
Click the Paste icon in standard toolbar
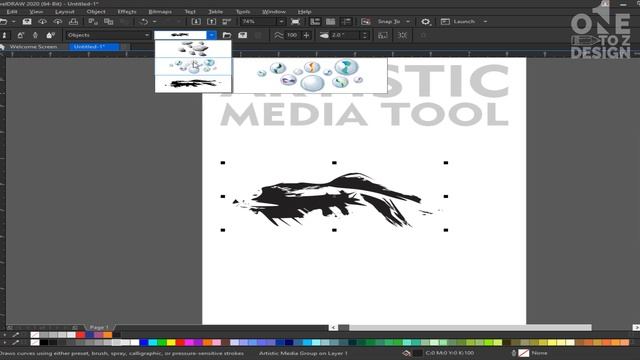tap(124, 21)
